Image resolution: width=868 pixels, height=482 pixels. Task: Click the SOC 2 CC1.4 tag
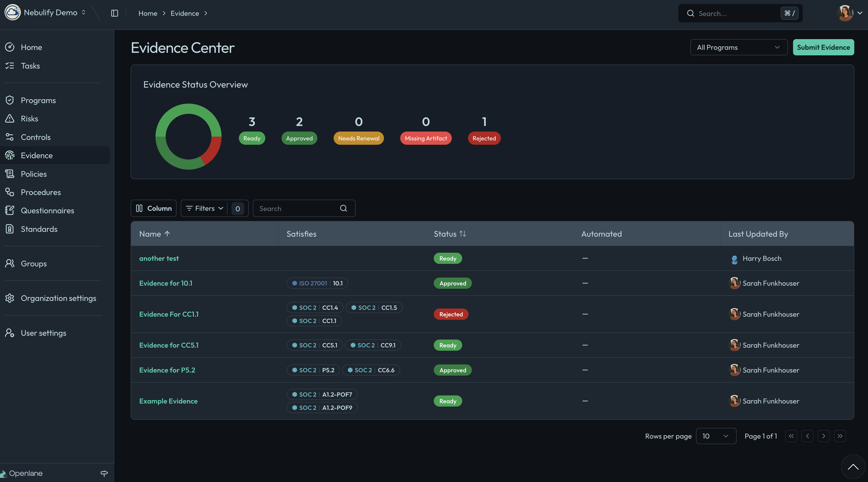(x=315, y=308)
